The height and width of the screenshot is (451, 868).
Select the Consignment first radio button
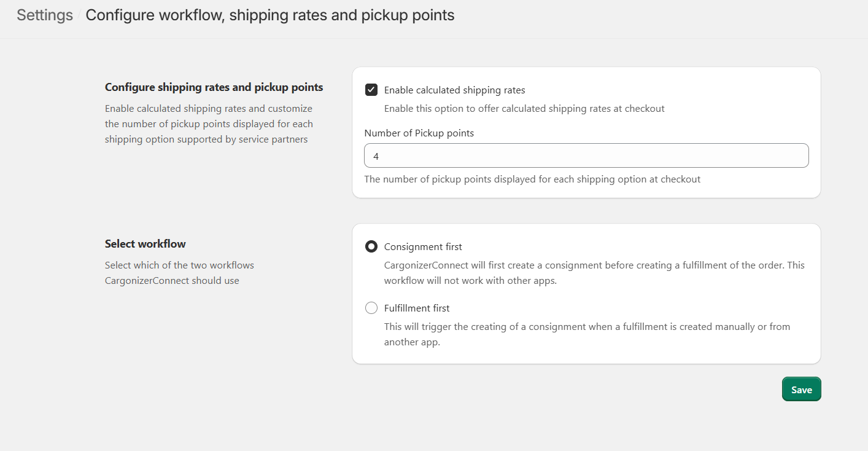tap(371, 247)
